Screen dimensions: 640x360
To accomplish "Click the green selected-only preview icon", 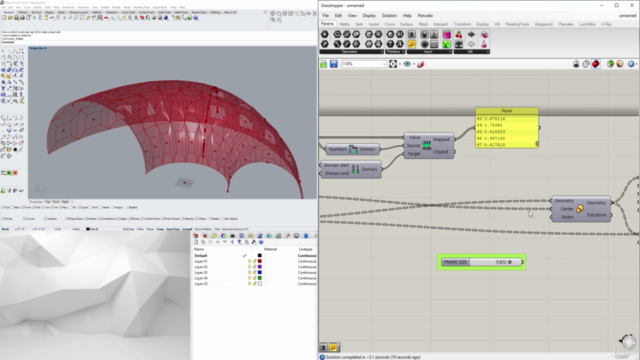I will (x=610, y=64).
